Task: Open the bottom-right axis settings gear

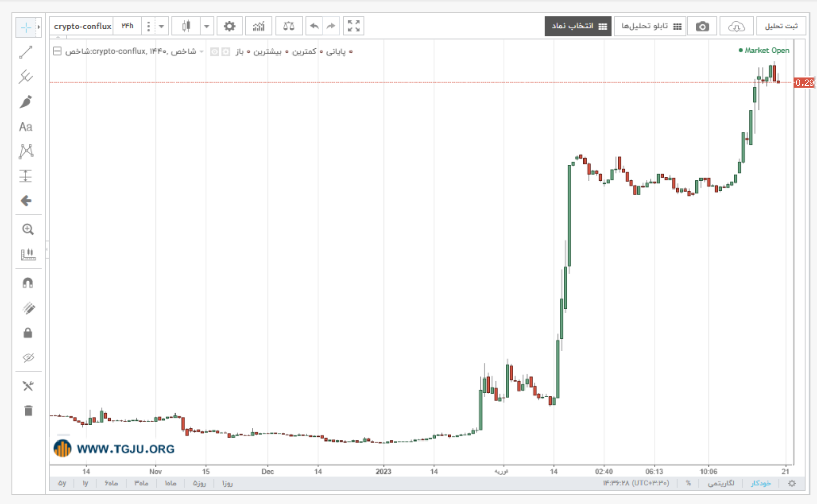Action: coord(792,483)
